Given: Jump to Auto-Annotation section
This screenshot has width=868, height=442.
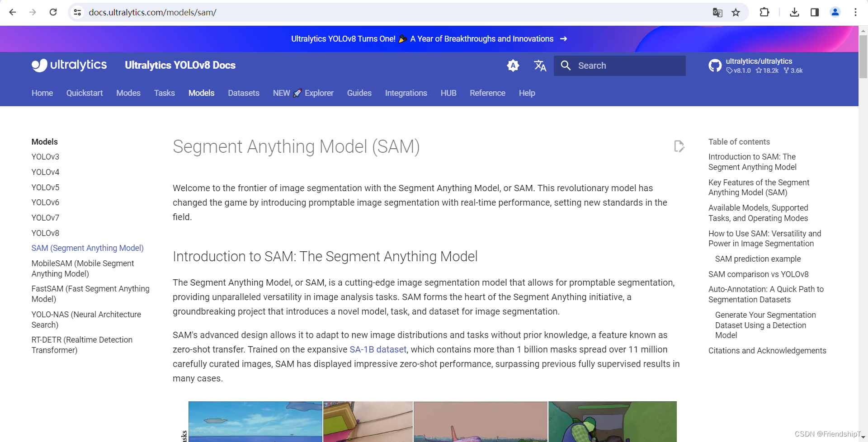Looking at the screenshot, I should coord(766,294).
